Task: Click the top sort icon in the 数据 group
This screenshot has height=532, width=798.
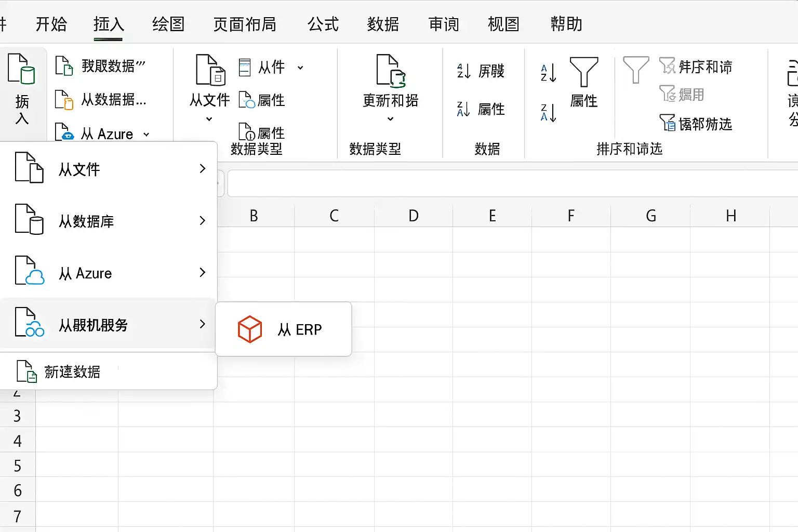Action: pyautogui.click(x=463, y=71)
